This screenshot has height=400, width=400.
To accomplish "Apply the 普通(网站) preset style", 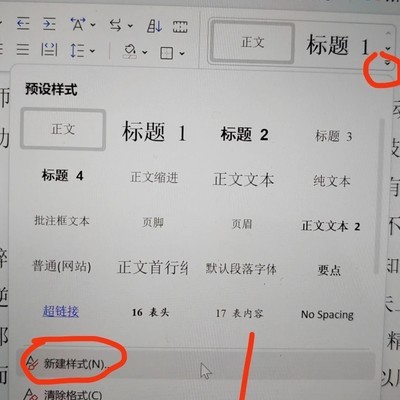I will click(x=62, y=266).
